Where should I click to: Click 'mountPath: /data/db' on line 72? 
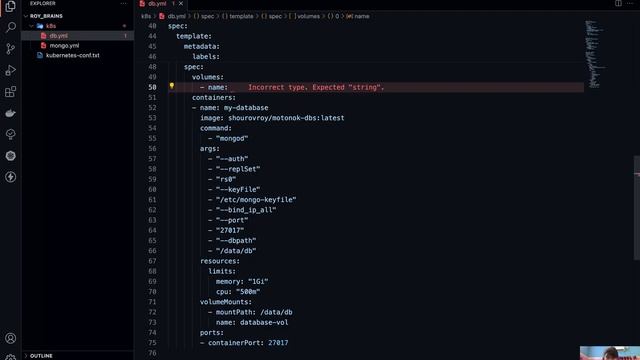point(254,312)
